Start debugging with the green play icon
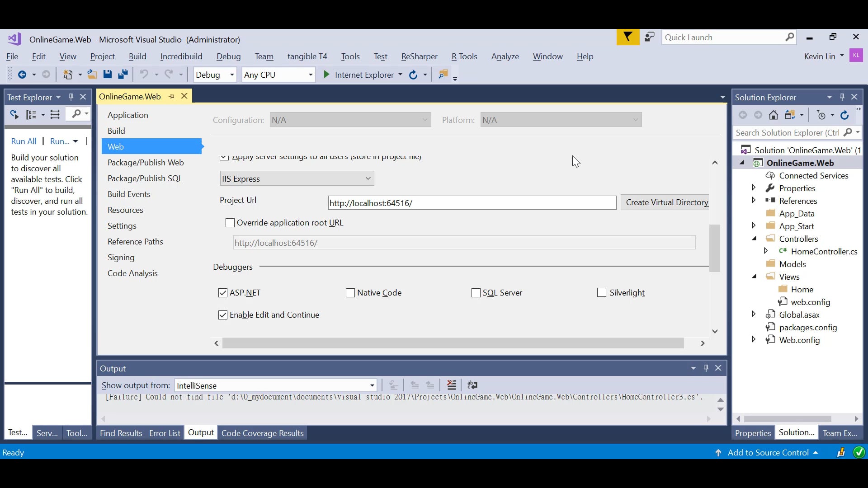The width and height of the screenshot is (868, 488). tap(326, 75)
